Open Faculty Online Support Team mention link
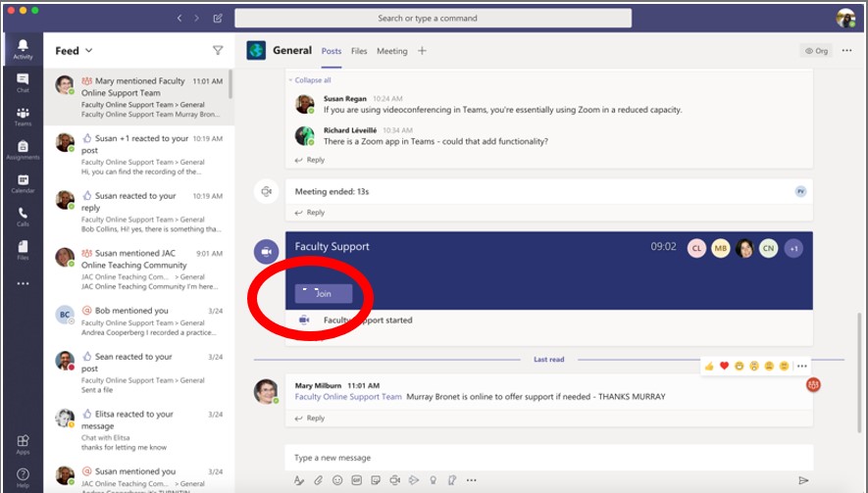868x493 pixels. pos(348,397)
